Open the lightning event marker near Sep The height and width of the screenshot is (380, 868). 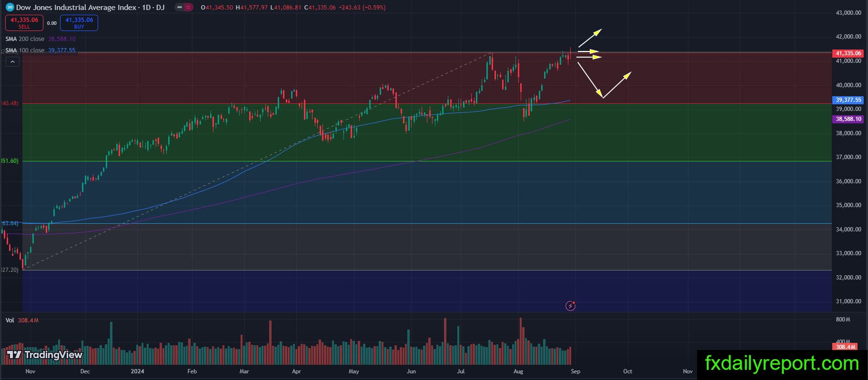click(x=571, y=306)
